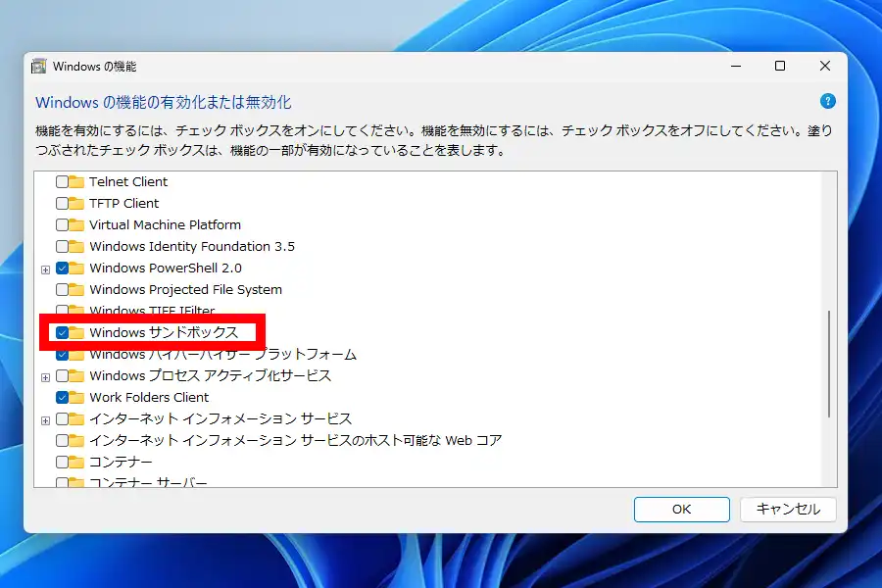
Task: Click the Windows Projected File System folder icon
Action: pyautogui.click(x=76, y=290)
